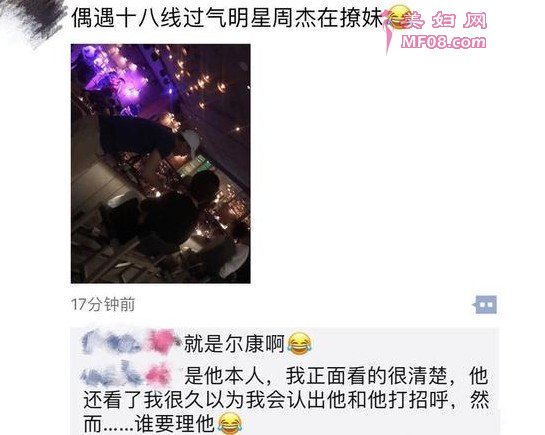Click the pink ribbon watermark logo

click(389, 30)
